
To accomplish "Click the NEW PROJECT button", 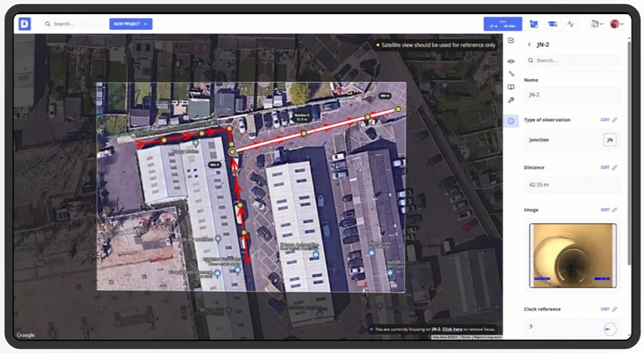I will [x=131, y=24].
